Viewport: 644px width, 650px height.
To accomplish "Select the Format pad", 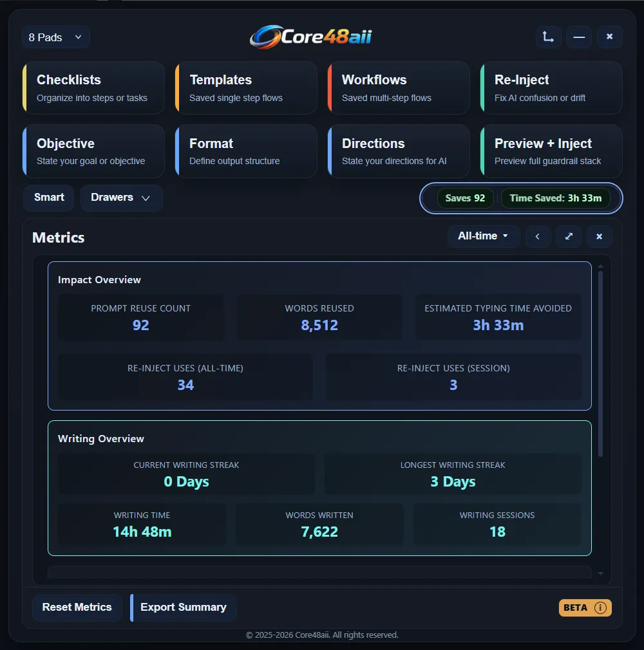I will point(247,151).
